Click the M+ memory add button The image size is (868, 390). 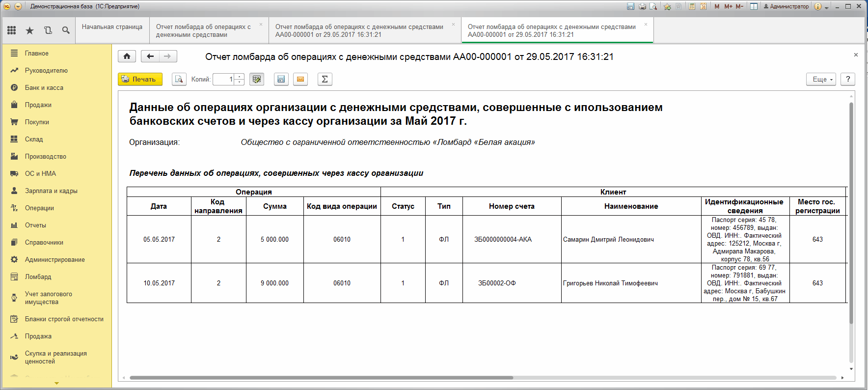[728, 6]
